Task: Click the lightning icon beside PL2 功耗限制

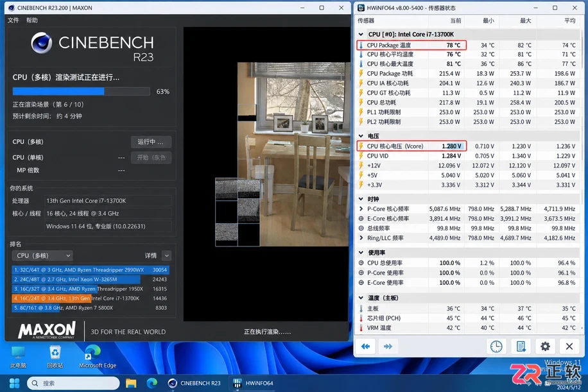Action: click(x=361, y=122)
